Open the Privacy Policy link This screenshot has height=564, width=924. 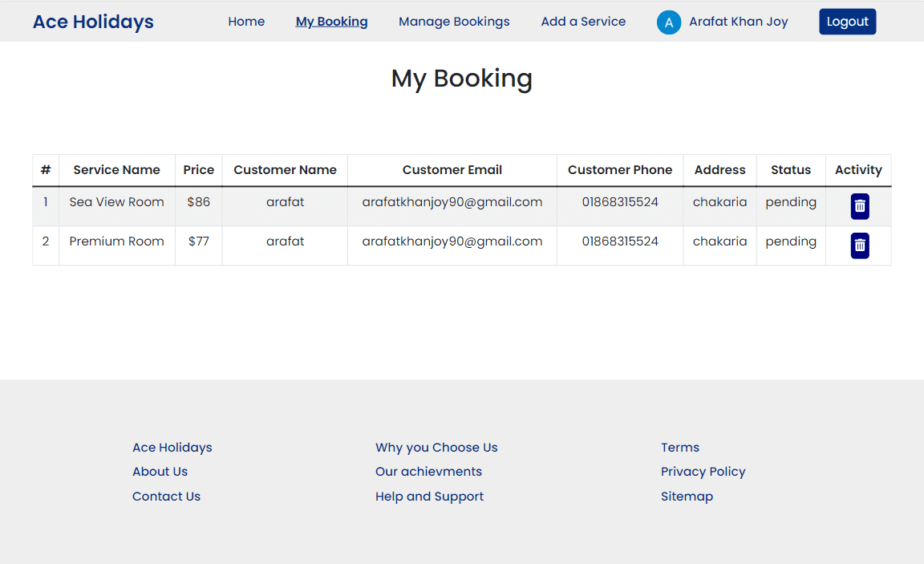tap(703, 472)
